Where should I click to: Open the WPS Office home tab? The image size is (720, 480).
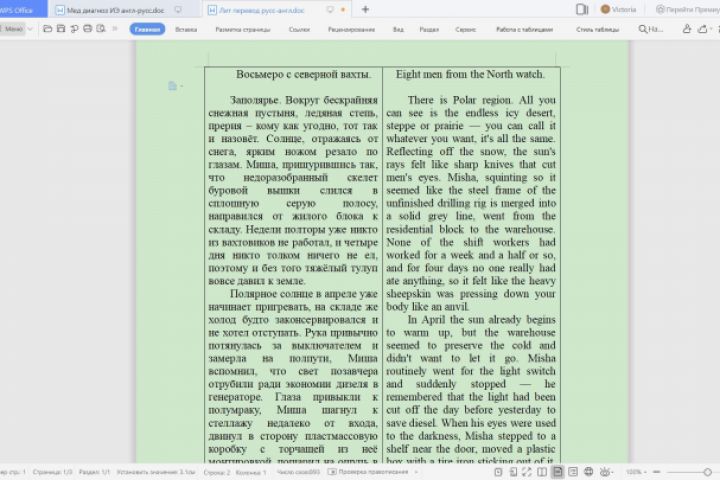21,9
